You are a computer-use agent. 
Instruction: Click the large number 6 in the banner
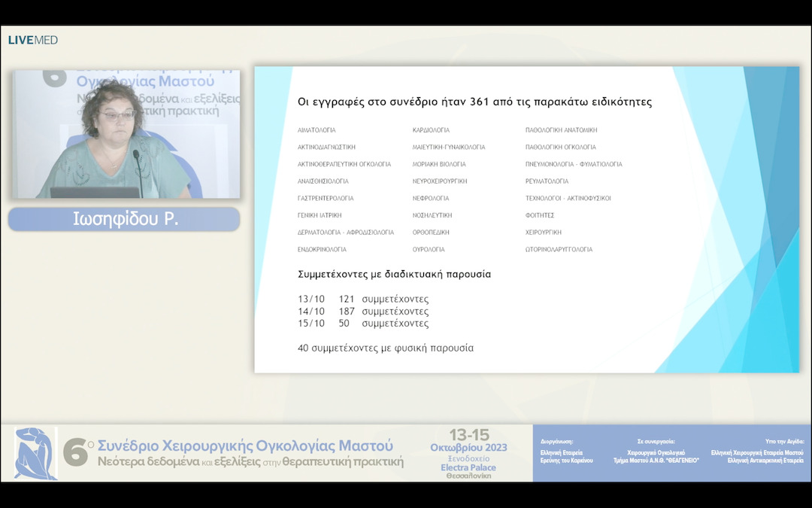[75, 453]
